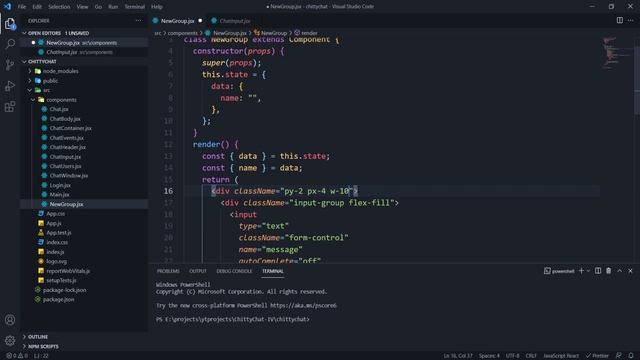Open the Run menu
The image size is (640, 360).
(113, 7)
